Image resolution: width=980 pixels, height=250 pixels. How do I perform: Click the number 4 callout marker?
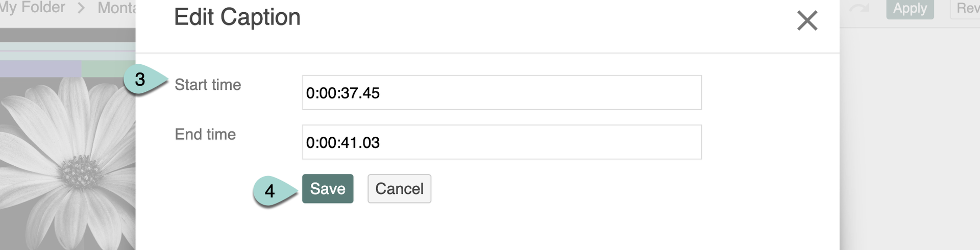coord(270,191)
